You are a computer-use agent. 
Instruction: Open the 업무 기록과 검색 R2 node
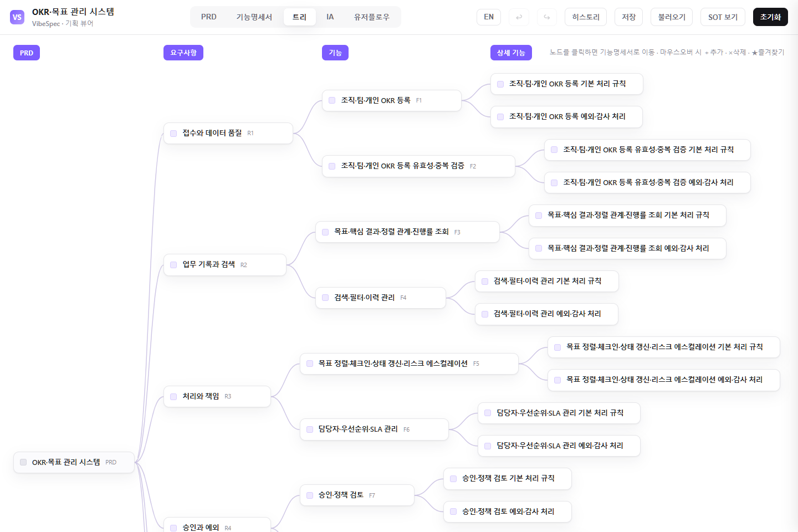[x=224, y=265]
